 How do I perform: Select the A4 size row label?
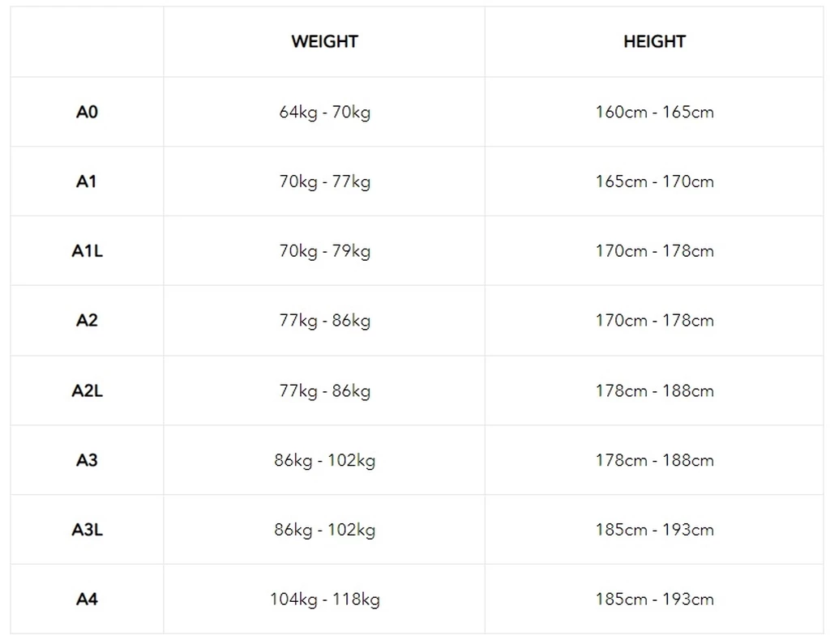coord(87,599)
